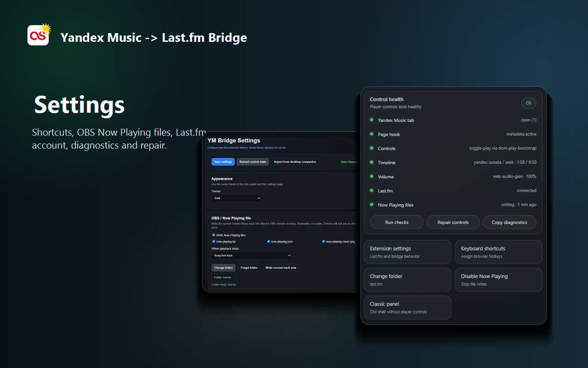588x368 pixels.
Task: Click the 'metadata active' status value
Action: pos(521,134)
